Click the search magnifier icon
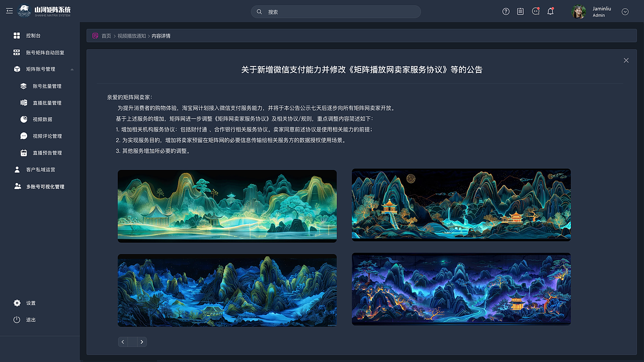Image resolution: width=644 pixels, height=362 pixels. coord(259,12)
